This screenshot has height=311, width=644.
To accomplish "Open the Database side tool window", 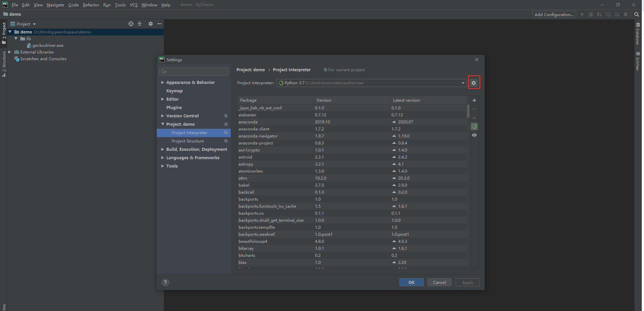I will pos(638,34).
